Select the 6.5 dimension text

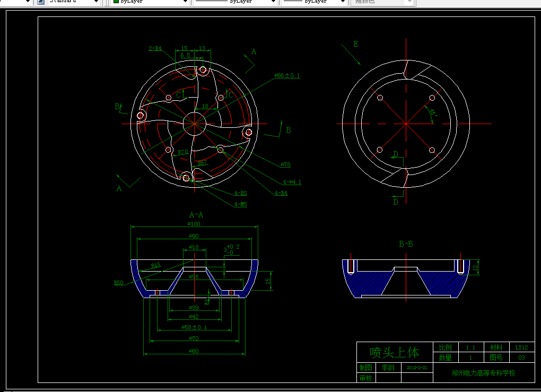tap(185, 55)
